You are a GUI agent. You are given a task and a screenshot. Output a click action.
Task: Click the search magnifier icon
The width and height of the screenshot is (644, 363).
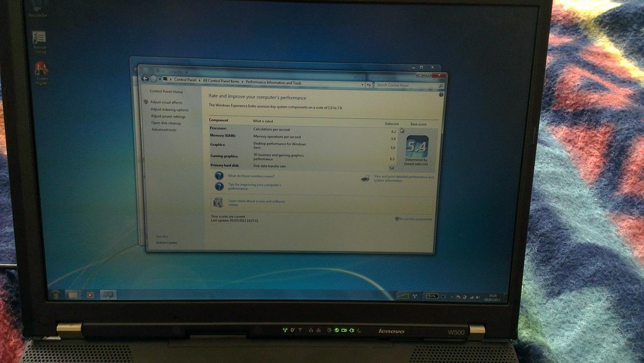441,86
